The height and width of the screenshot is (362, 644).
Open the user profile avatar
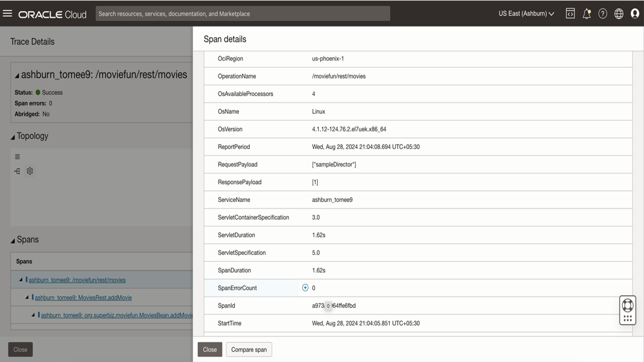click(635, 13)
